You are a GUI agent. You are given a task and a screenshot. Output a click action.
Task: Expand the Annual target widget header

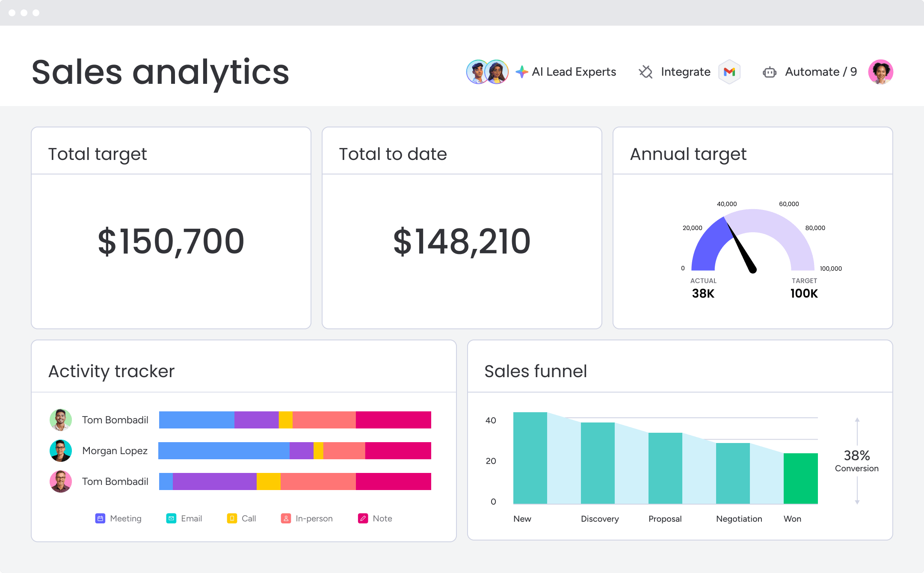click(688, 154)
